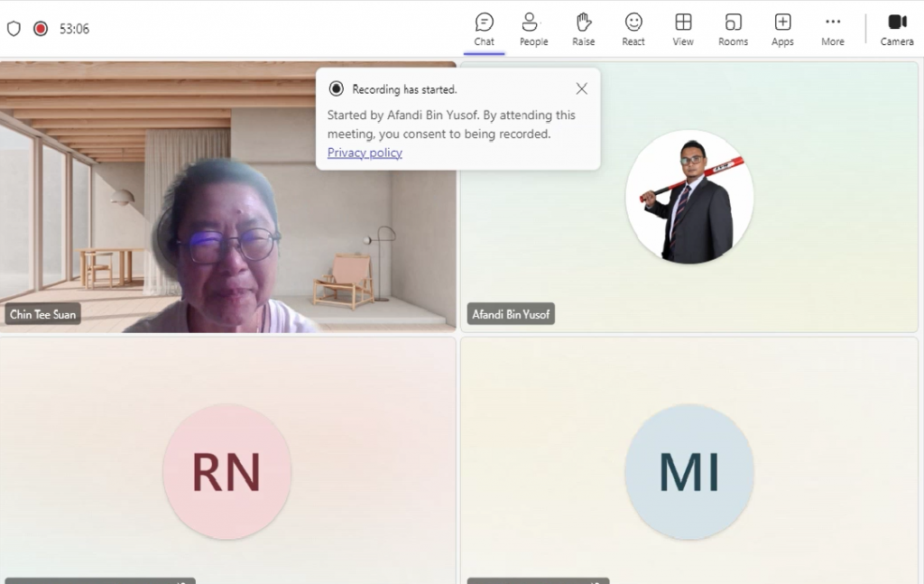Change the meeting layout via View
The image size is (924, 584).
point(682,28)
